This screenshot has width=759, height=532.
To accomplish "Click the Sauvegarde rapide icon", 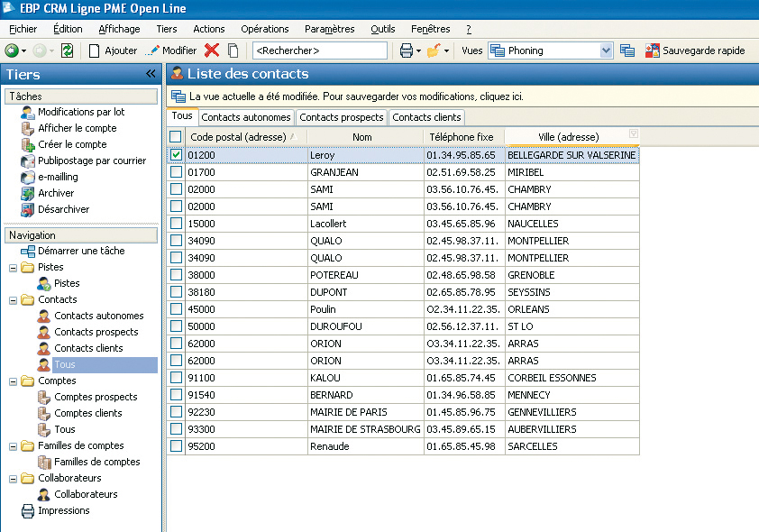I will (653, 50).
